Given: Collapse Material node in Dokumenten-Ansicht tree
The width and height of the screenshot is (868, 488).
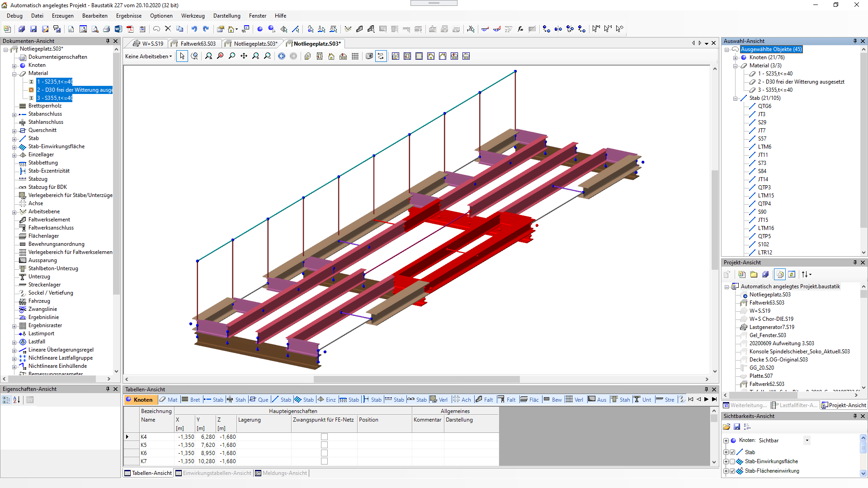Looking at the screenshot, I should [x=14, y=74].
